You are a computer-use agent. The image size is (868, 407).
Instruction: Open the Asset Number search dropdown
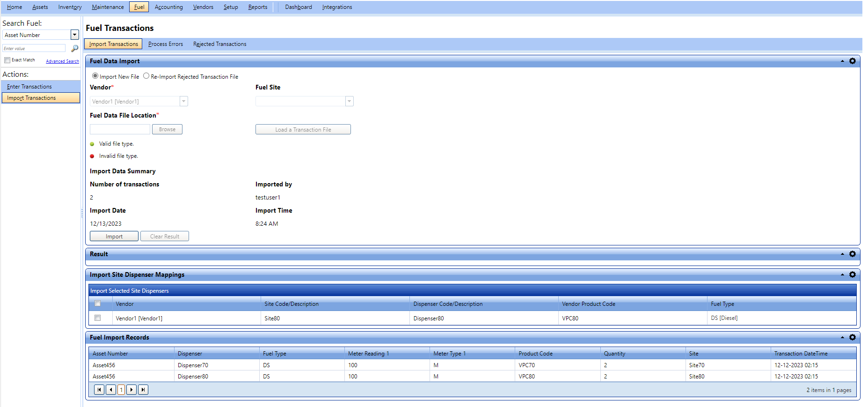(74, 35)
